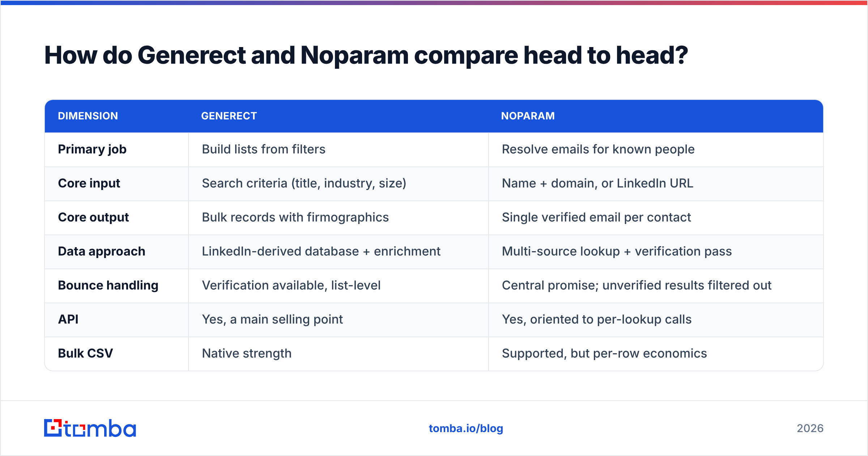
Task: Click the year 2026 in footer
Action: point(810,428)
